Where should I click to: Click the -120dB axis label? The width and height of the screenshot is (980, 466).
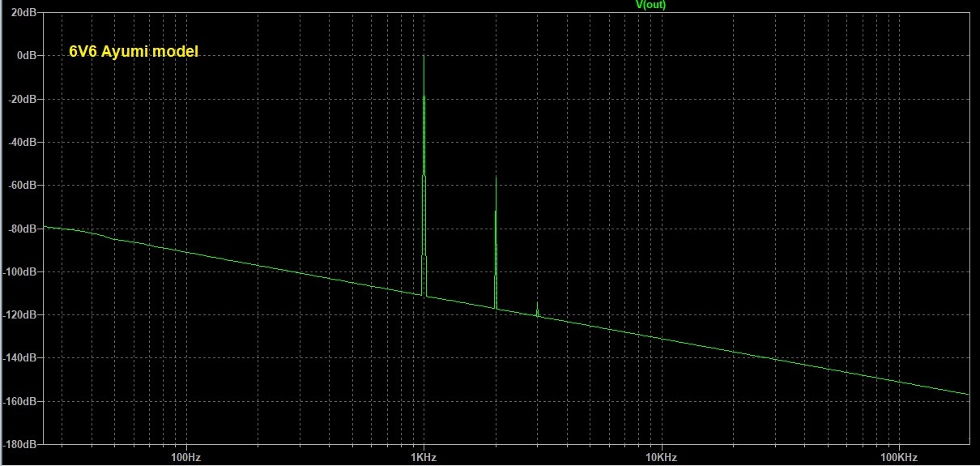pos(19,314)
